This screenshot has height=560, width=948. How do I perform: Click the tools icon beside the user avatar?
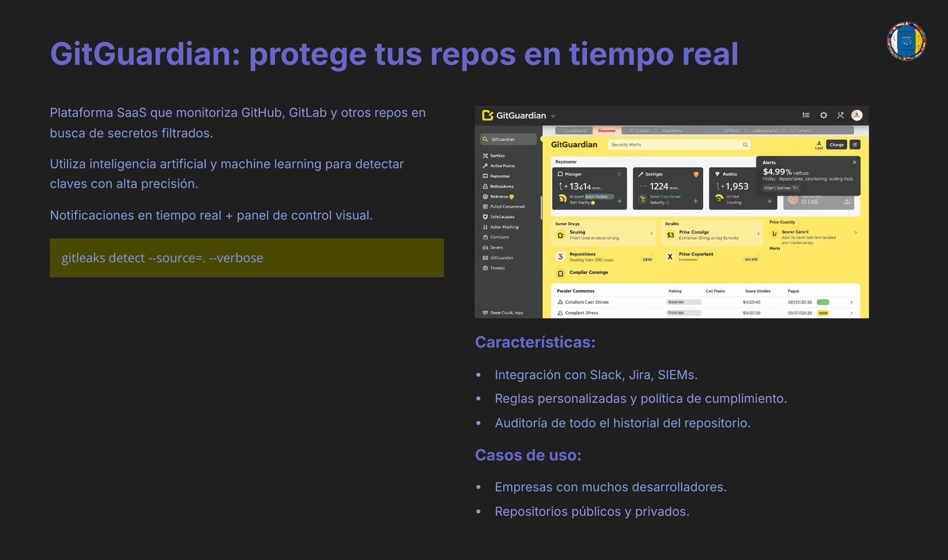click(841, 115)
